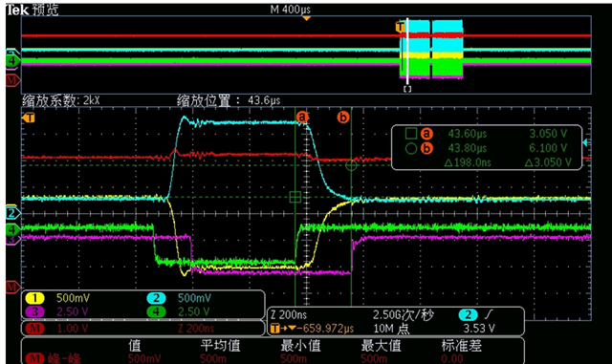Select the 6.100 V cursor b voltage reading
Viewport: 612px width, 364px height.
548,149
